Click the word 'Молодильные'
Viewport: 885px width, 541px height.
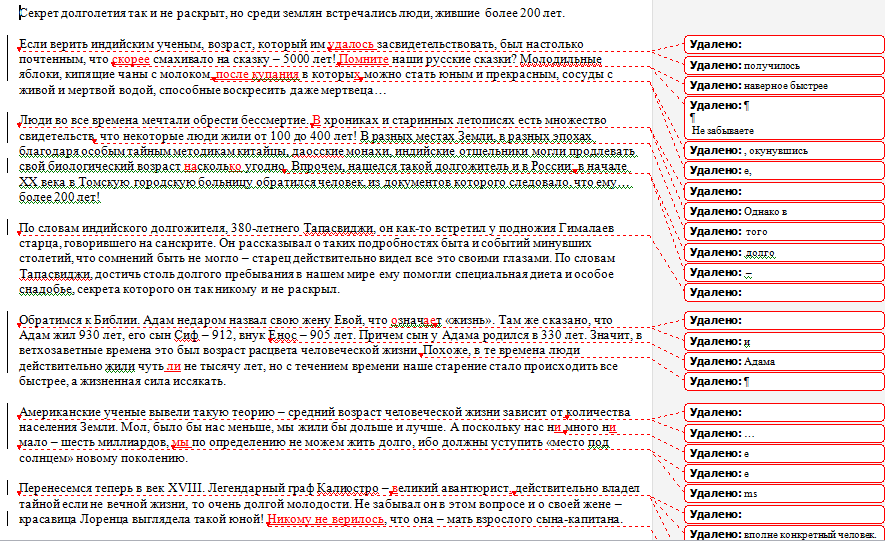point(560,59)
